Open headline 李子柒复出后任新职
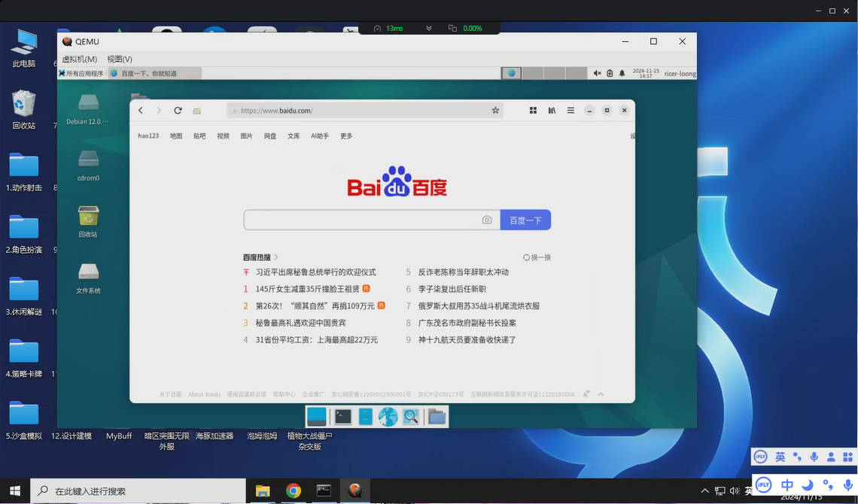This screenshot has width=858, height=504. tap(452, 289)
